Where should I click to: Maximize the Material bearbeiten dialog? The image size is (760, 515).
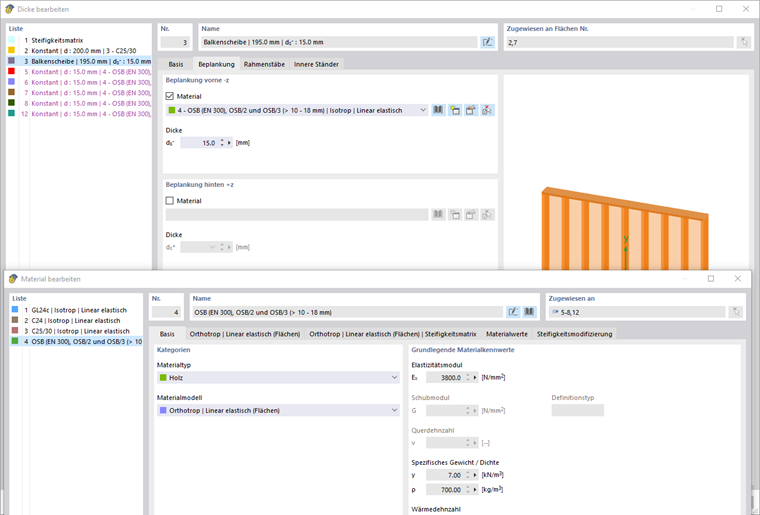pyautogui.click(x=711, y=278)
